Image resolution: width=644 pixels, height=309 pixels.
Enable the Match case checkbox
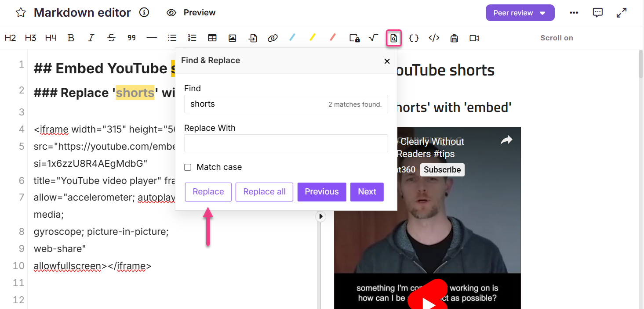tap(188, 167)
